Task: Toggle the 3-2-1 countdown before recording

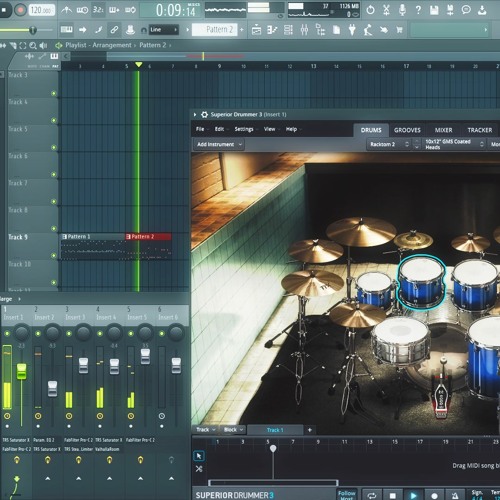Action: tap(98, 10)
